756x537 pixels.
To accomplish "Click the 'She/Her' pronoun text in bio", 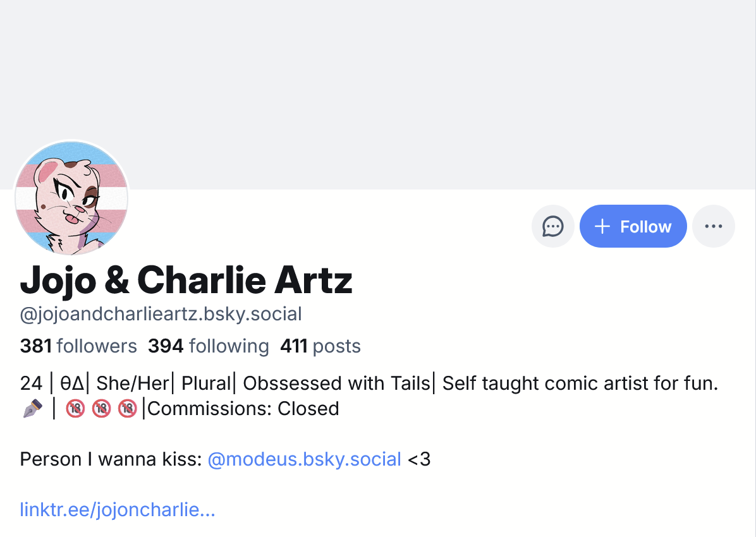I will (x=133, y=383).
